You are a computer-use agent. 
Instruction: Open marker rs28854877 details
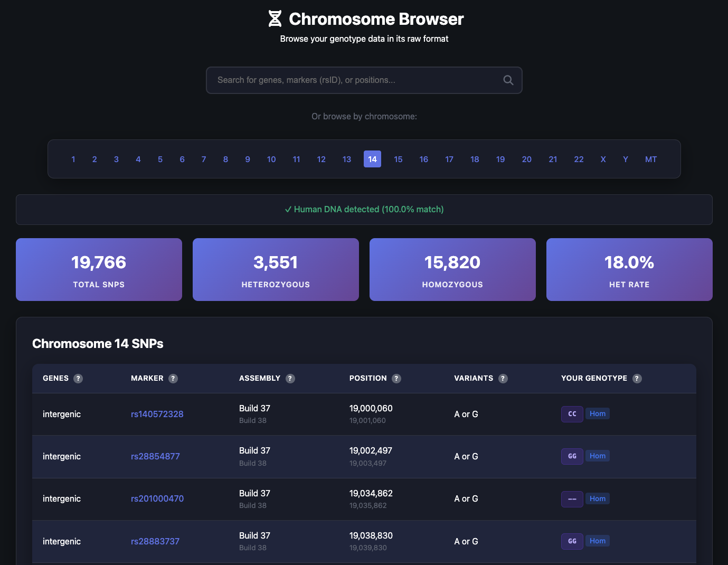[x=155, y=456]
